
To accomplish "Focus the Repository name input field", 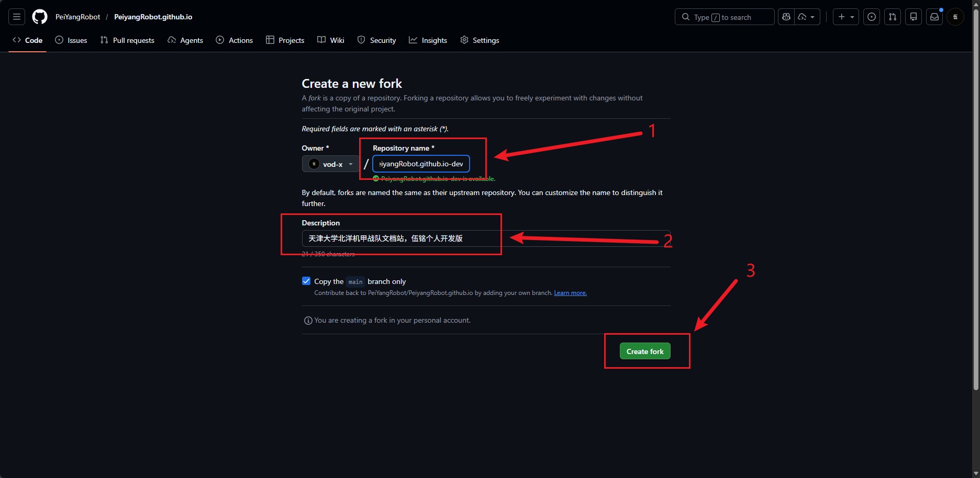I will click(x=421, y=164).
